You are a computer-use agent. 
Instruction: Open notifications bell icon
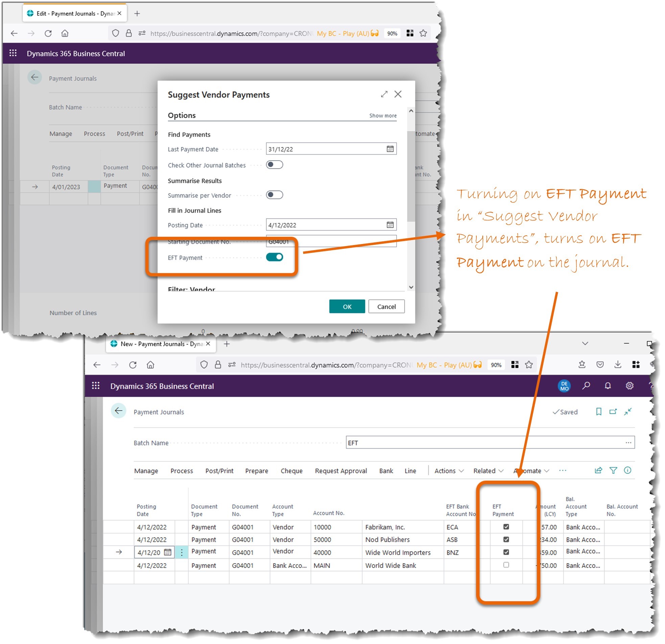(x=608, y=386)
